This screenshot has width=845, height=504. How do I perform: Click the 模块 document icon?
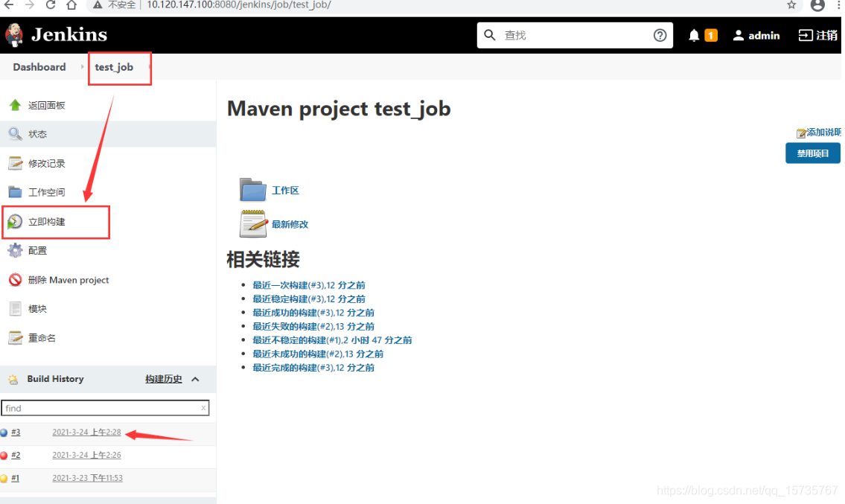(x=15, y=308)
